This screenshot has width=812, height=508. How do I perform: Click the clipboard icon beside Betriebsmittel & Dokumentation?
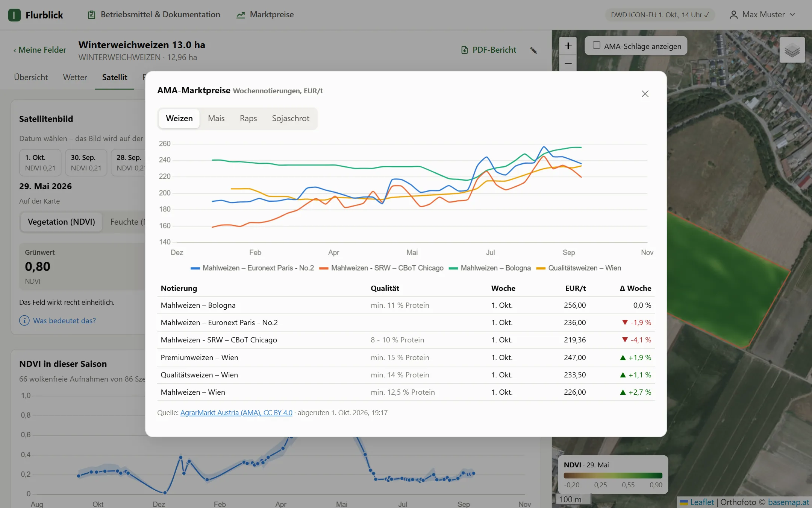[91, 15]
